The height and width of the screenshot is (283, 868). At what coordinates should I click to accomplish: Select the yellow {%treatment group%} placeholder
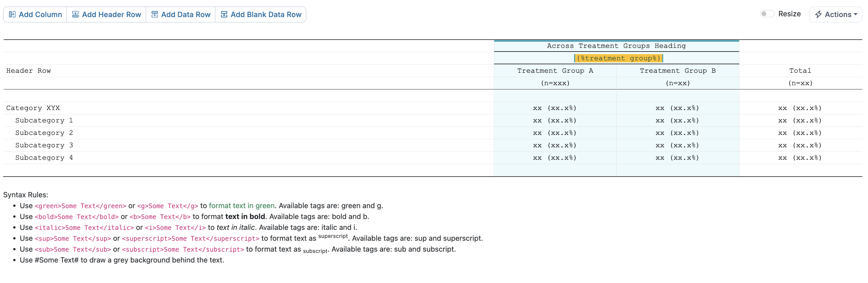coord(618,58)
